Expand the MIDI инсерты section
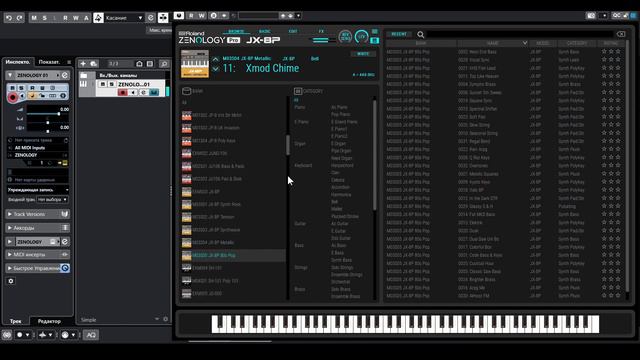Image resolution: width=640 pixels, height=360 pixels. click(x=38, y=255)
